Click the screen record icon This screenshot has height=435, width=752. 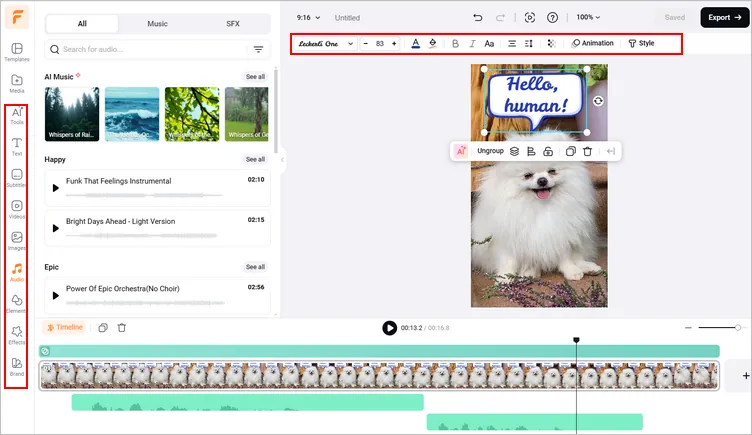pos(530,18)
